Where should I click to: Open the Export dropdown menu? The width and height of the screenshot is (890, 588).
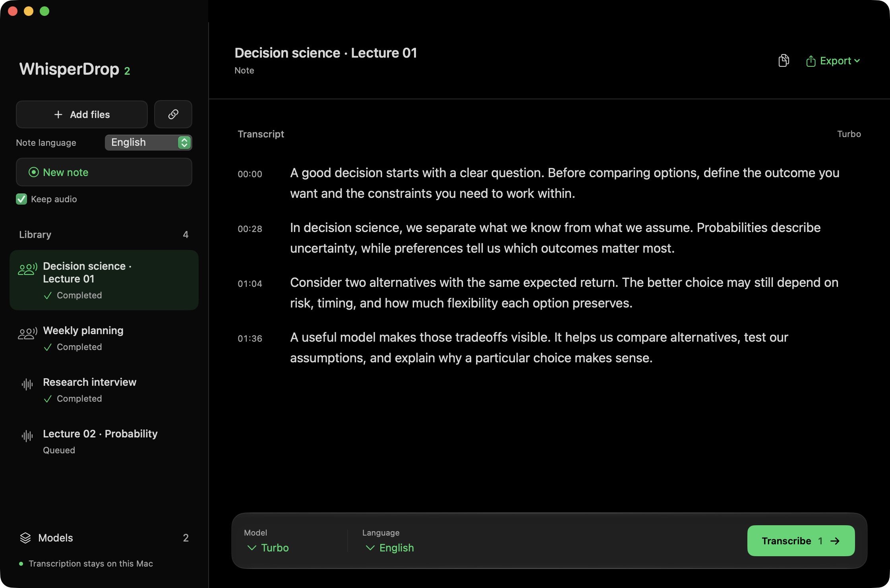[x=833, y=61]
